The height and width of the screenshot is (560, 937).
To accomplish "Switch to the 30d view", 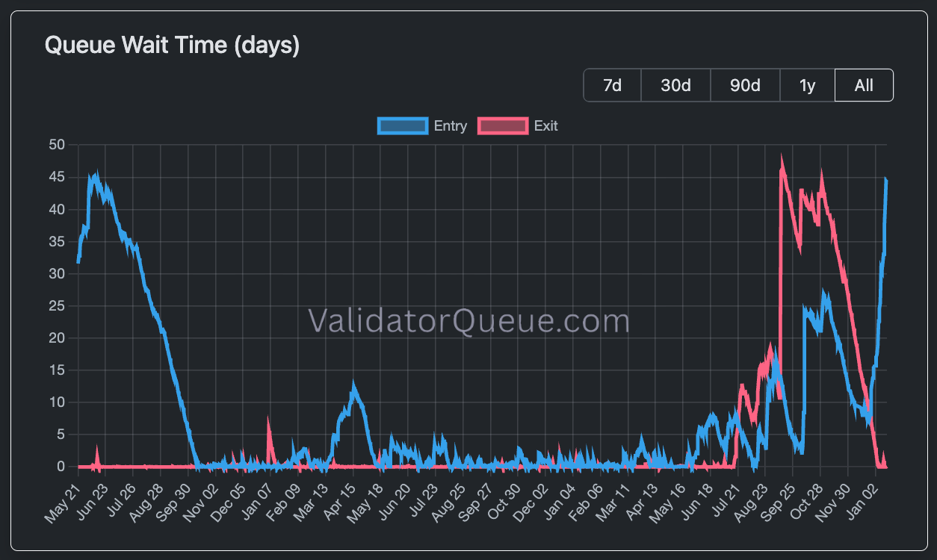I will 675,85.
